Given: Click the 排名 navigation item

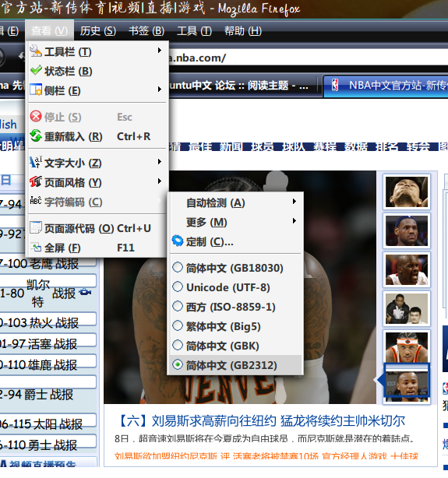Looking at the screenshot, I should click(387, 147).
